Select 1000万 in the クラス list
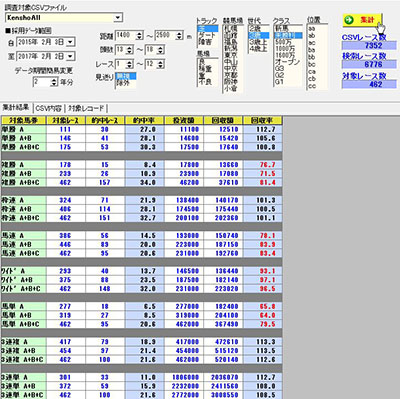 [x=287, y=48]
